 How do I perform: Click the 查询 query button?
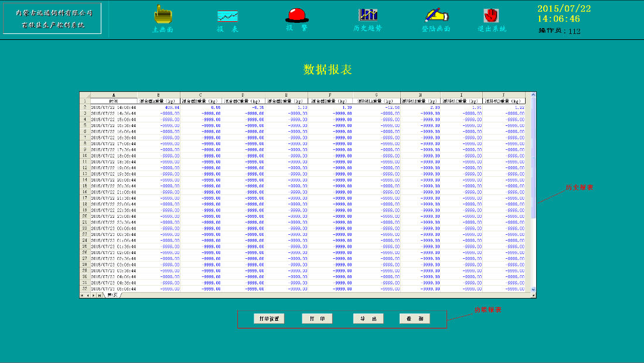(x=415, y=319)
